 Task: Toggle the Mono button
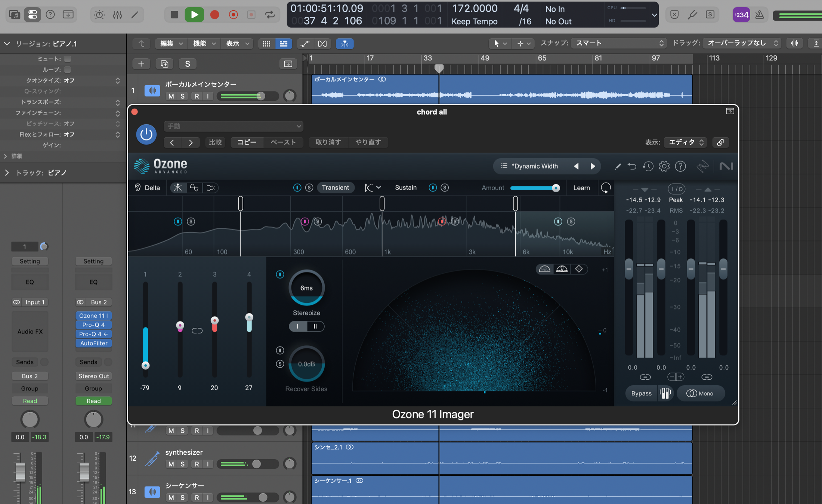(x=700, y=393)
